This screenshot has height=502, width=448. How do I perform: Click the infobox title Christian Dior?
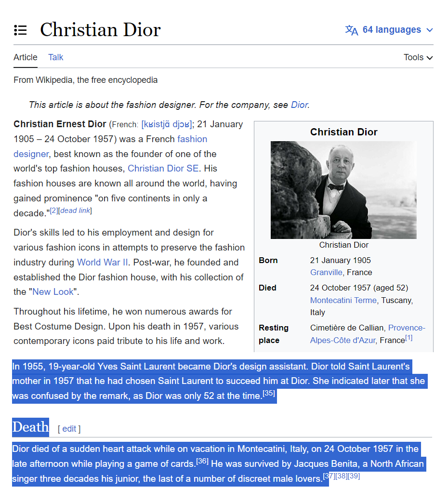coord(343,132)
